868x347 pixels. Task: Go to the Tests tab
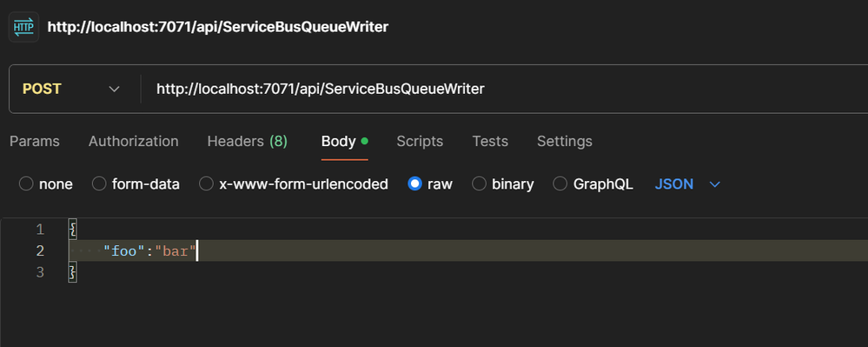point(490,142)
